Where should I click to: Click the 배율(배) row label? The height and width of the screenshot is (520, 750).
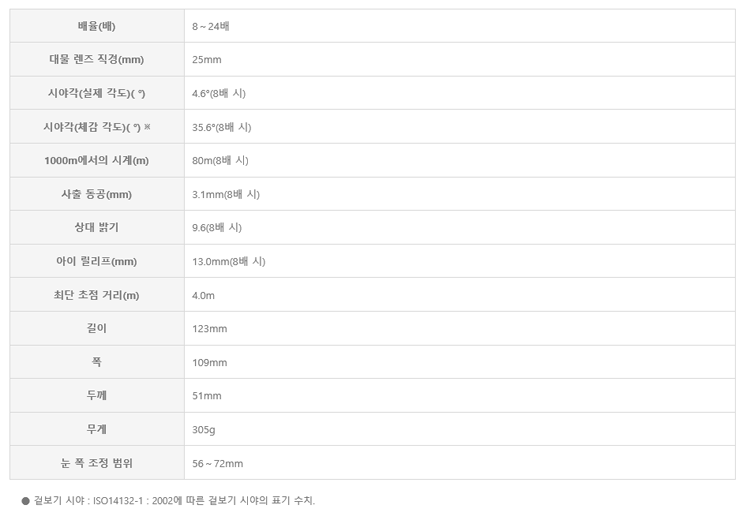[x=97, y=26]
